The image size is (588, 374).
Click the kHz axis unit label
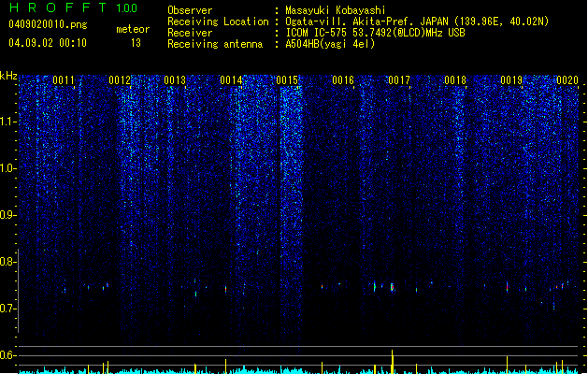8,76
